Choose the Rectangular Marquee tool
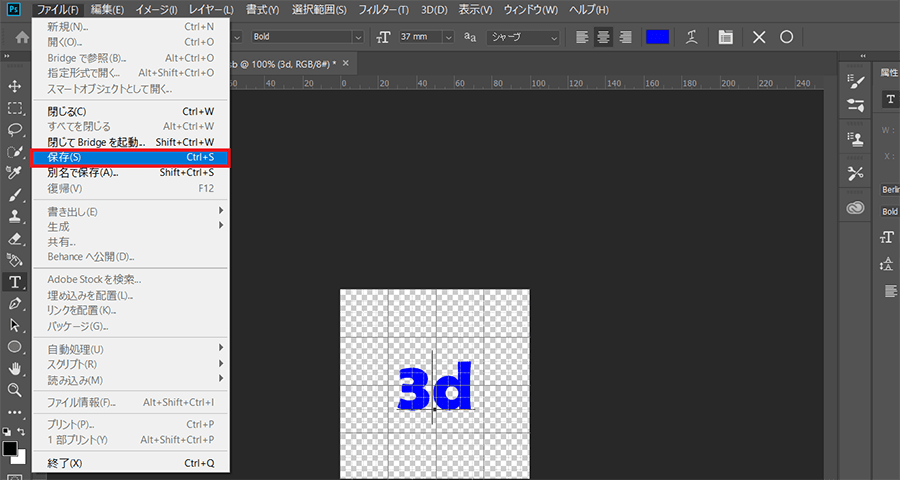The height and width of the screenshot is (480, 900). click(15, 108)
